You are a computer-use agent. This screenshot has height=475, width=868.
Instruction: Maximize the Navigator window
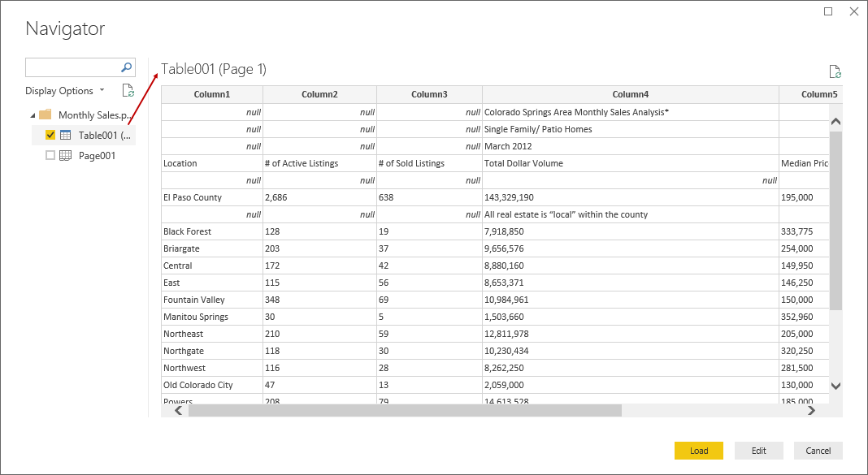click(828, 11)
